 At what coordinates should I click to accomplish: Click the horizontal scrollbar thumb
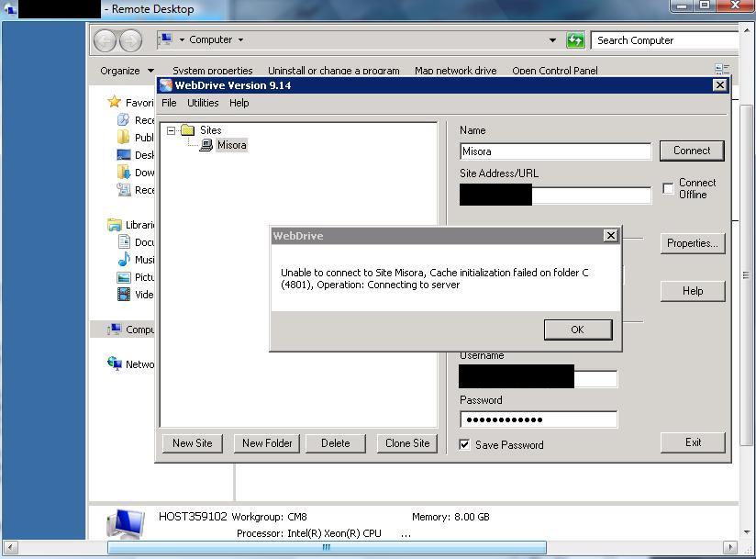(x=327, y=547)
